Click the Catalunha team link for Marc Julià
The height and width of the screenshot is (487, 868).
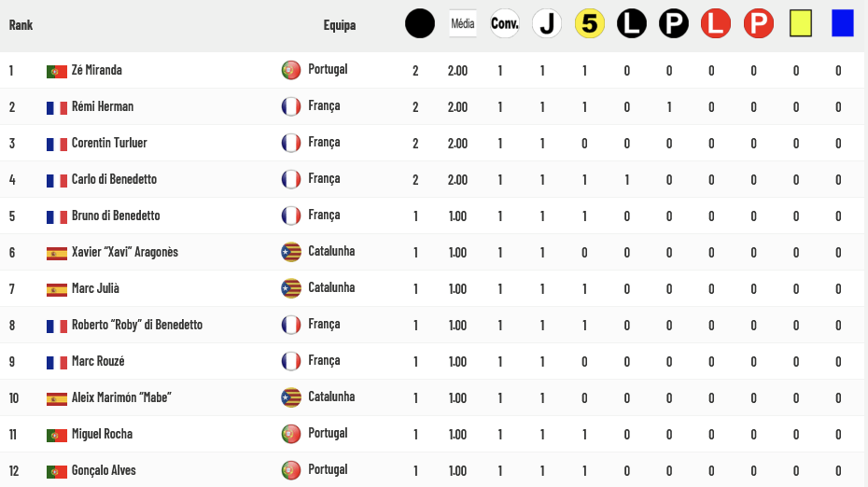click(331, 287)
